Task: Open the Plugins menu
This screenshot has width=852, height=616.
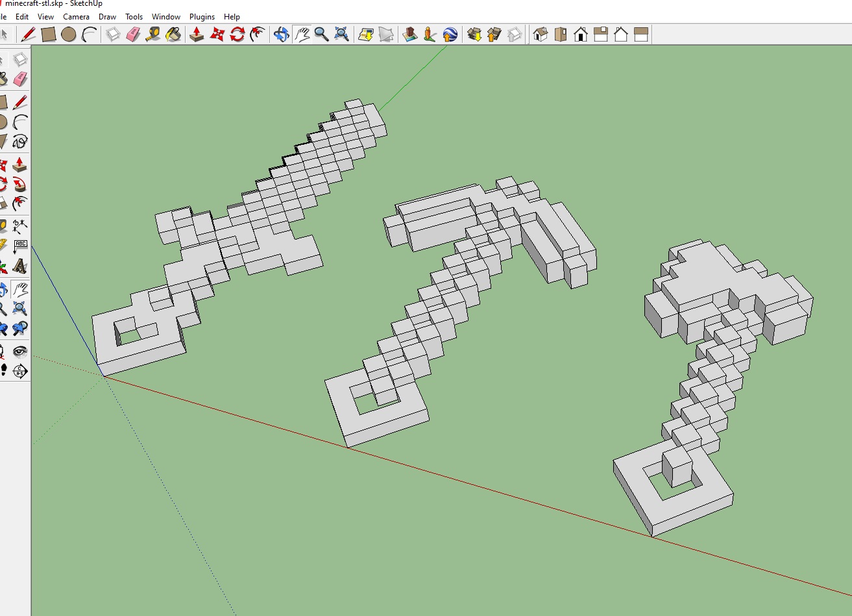Action: coord(202,17)
